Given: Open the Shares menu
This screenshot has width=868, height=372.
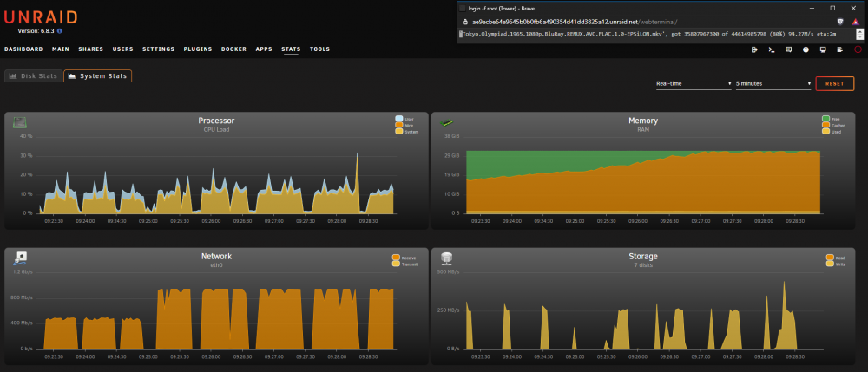Looking at the screenshot, I should 91,49.
